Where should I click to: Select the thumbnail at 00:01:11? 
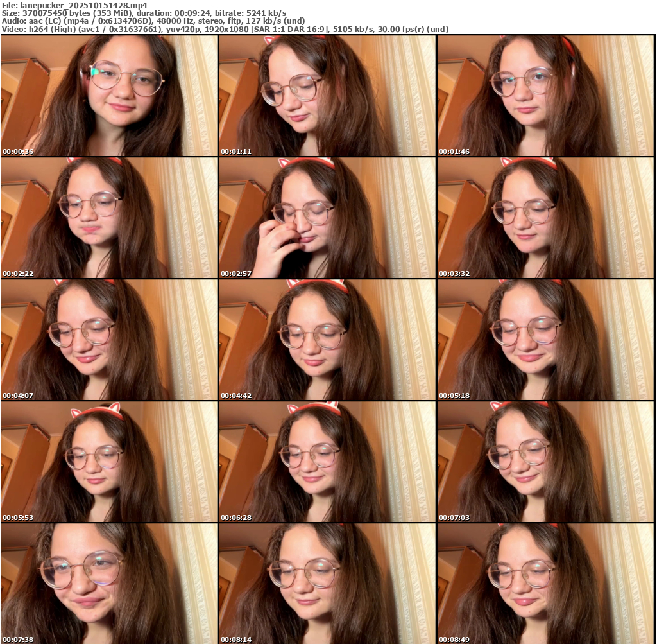pyautogui.click(x=328, y=96)
